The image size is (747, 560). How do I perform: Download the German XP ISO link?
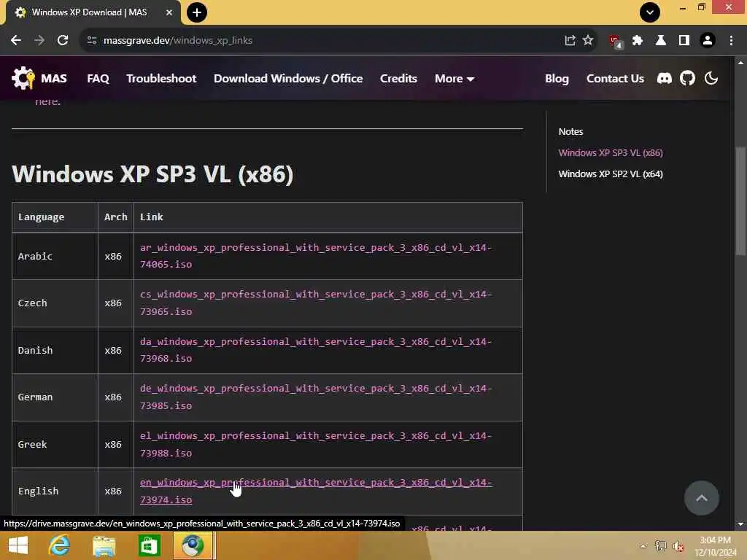pos(315,397)
